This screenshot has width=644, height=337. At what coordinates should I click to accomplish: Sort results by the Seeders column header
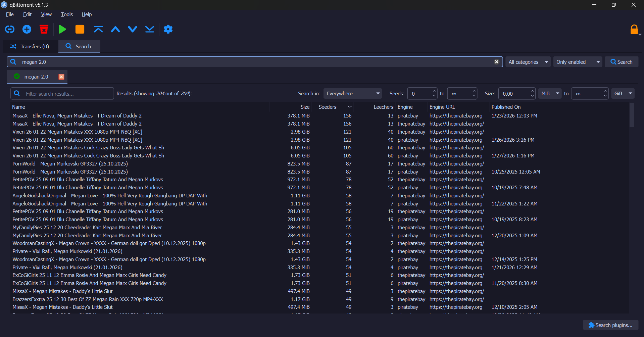coord(333,107)
